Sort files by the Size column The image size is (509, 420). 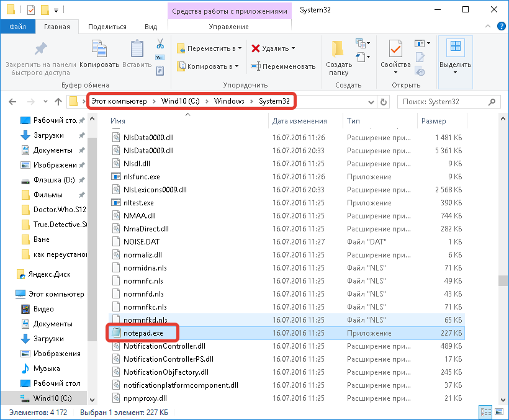[433, 121]
